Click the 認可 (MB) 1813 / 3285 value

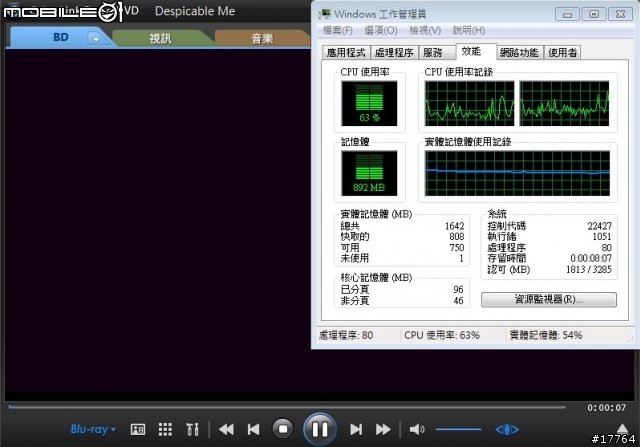point(589,269)
